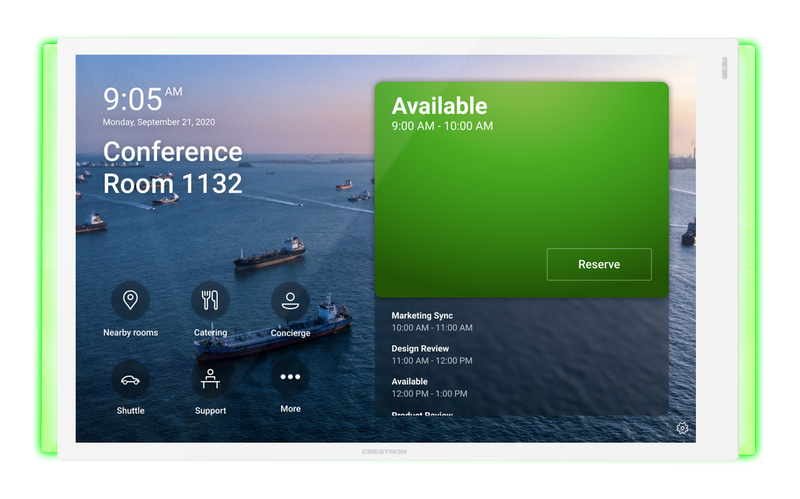
Task: Tap the 10:00 AM - 11:00 AM time text
Action: pyautogui.click(x=432, y=328)
